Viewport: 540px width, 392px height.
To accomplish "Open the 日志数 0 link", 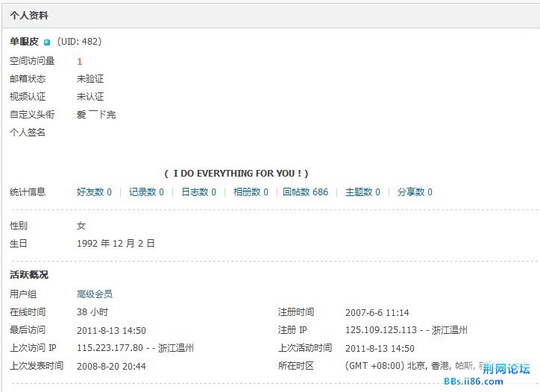I will click(x=198, y=192).
